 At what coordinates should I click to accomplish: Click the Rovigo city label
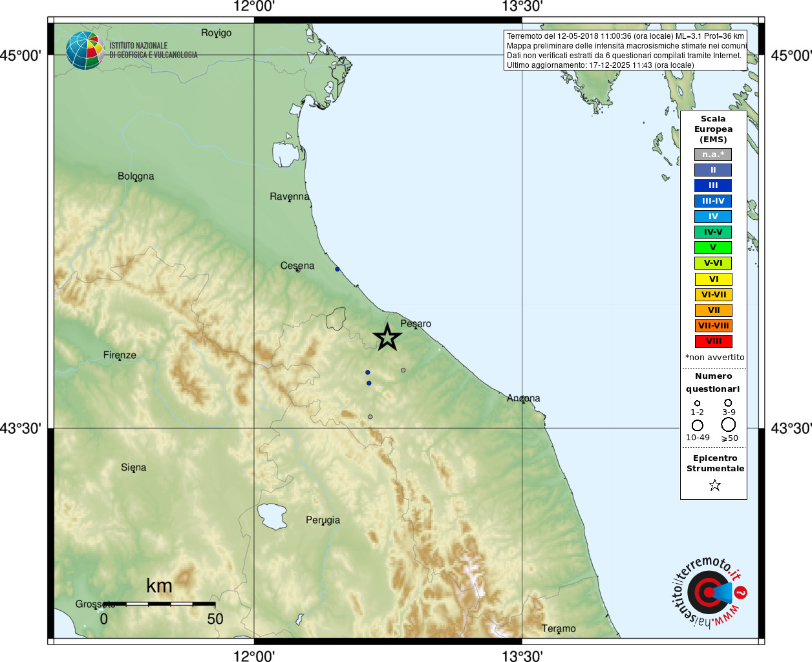[x=216, y=33]
